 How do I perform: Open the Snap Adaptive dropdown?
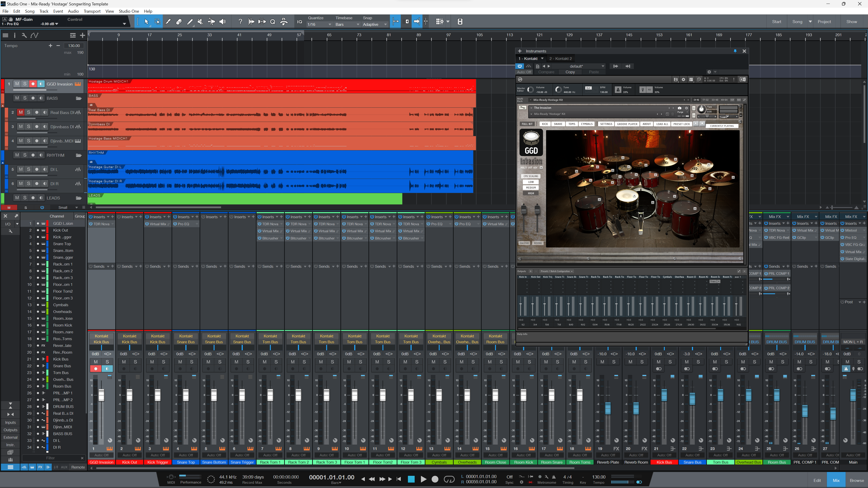(x=374, y=24)
